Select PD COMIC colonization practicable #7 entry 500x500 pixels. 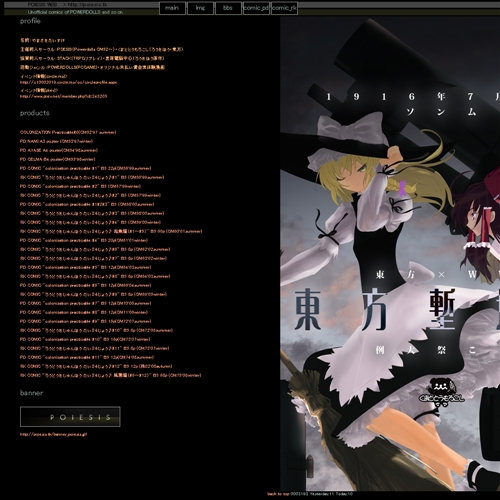86,303
